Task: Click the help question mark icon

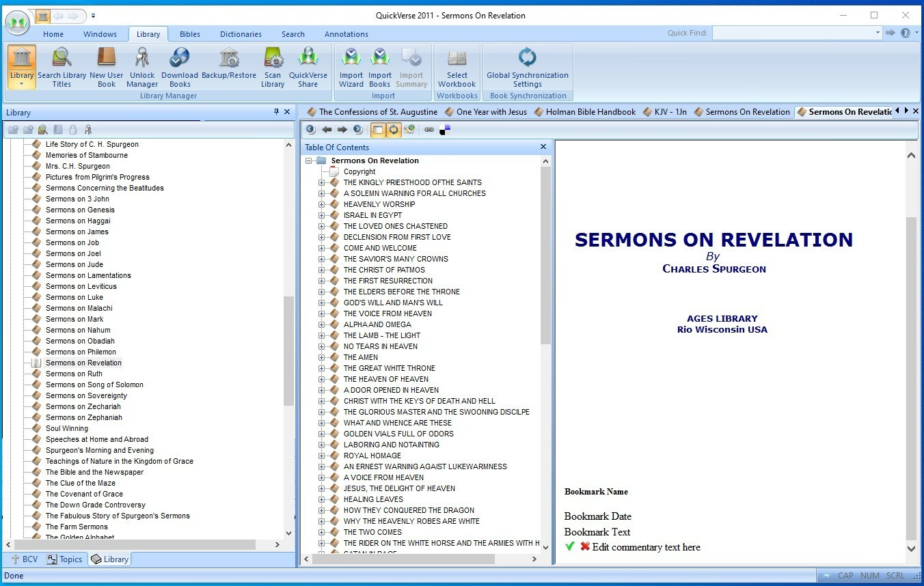Action: click(x=906, y=33)
